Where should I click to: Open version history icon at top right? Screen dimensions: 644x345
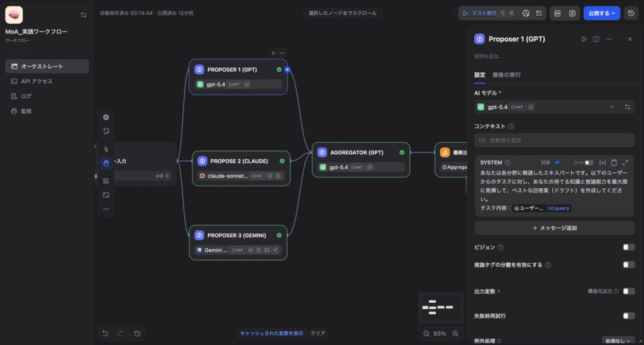coord(631,13)
